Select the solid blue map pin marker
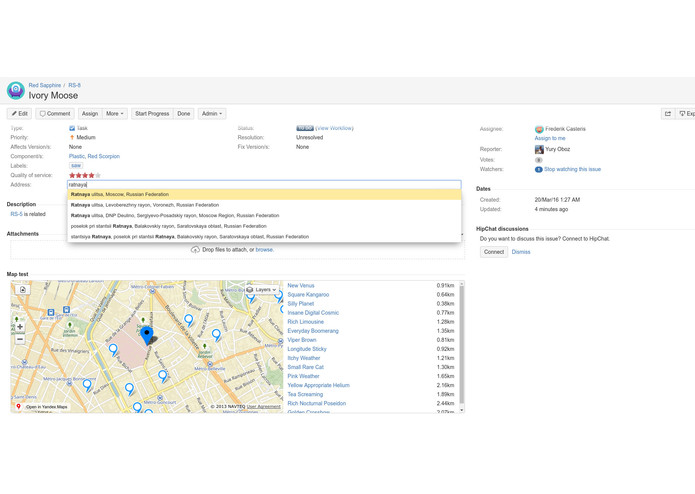This screenshot has height=494, width=695. (147, 336)
